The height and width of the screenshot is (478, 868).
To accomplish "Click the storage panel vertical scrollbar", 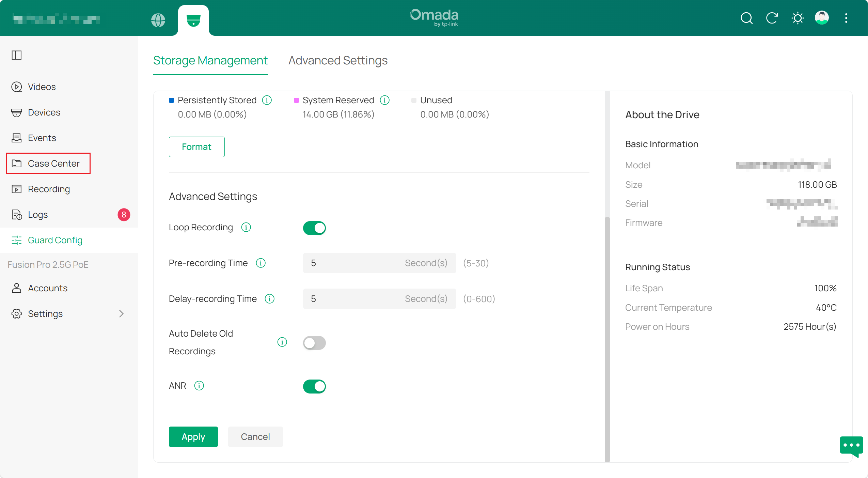I will coord(607,339).
